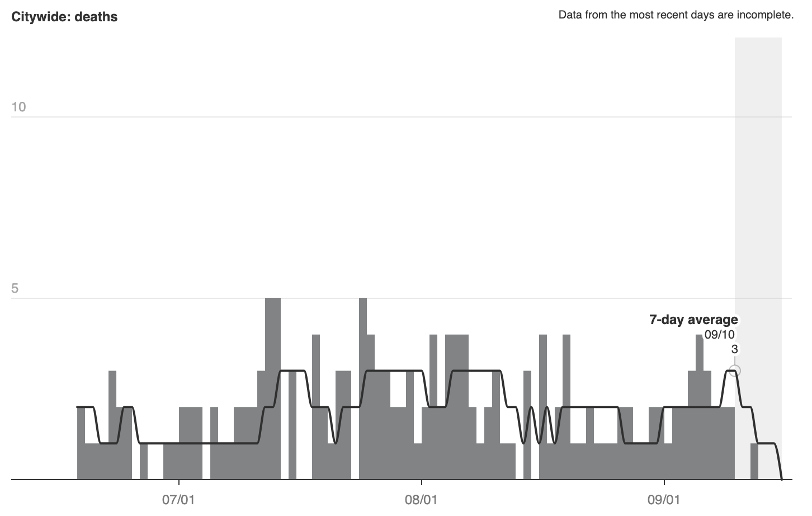The image size is (812, 516).
Task: Click the leftmost bar in the chart
Action: pos(81,442)
